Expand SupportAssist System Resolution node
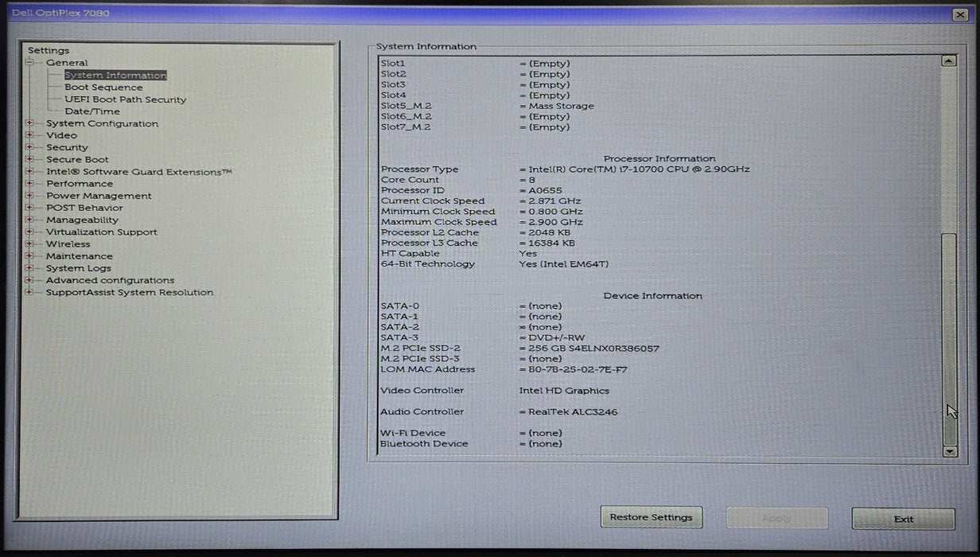Image resolution: width=980 pixels, height=557 pixels. [x=29, y=292]
